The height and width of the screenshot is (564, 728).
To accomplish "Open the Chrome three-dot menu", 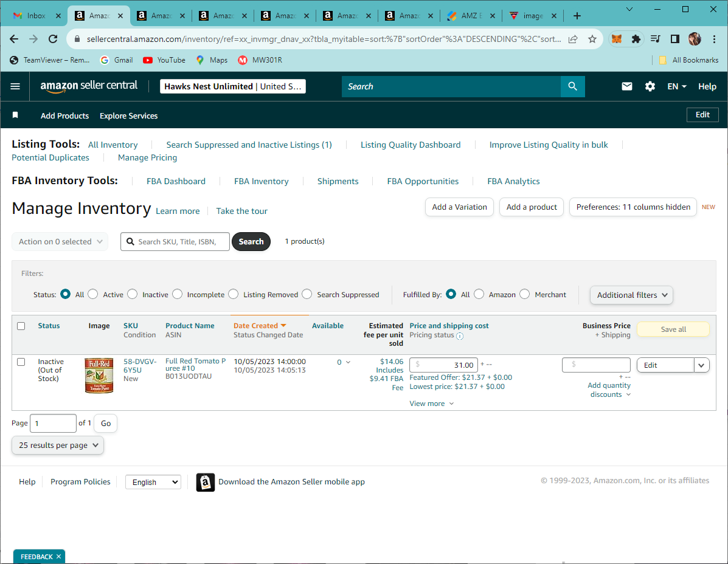I will [714, 39].
